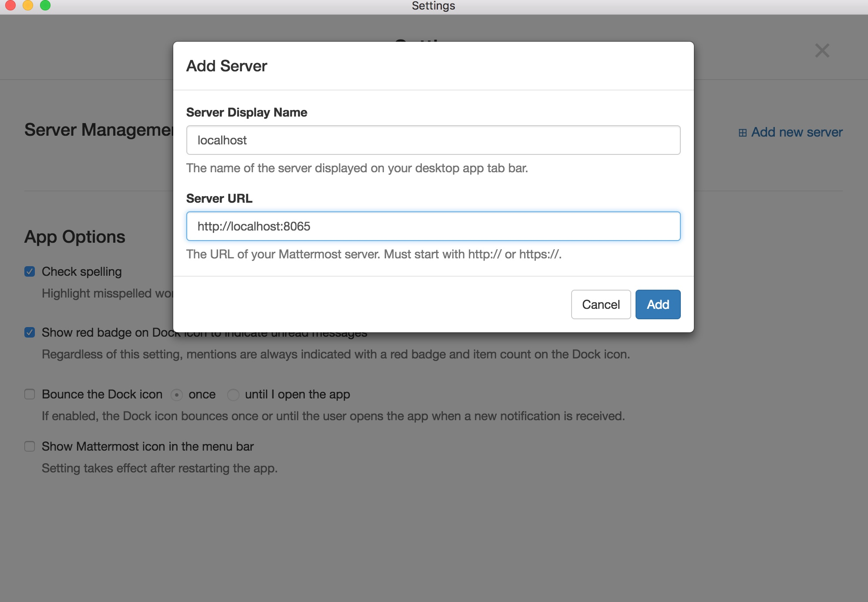Click the plus icon beside Add new server

click(x=743, y=133)
